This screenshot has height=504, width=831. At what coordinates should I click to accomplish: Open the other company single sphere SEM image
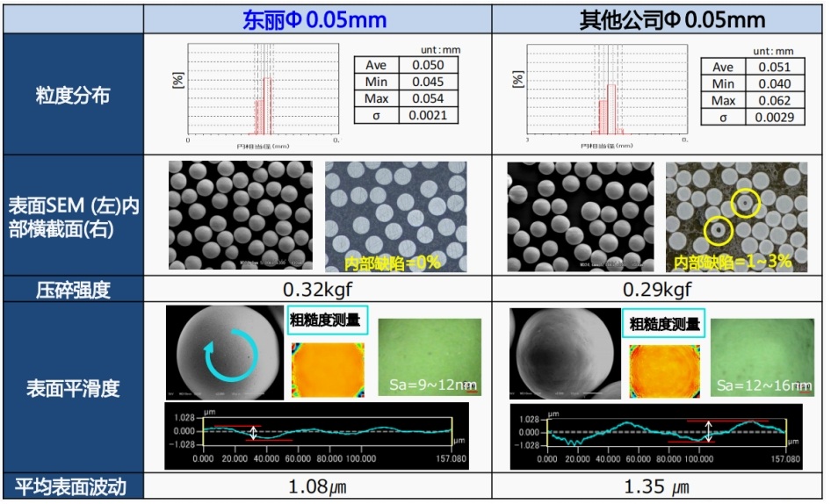[x=565, y=354]
